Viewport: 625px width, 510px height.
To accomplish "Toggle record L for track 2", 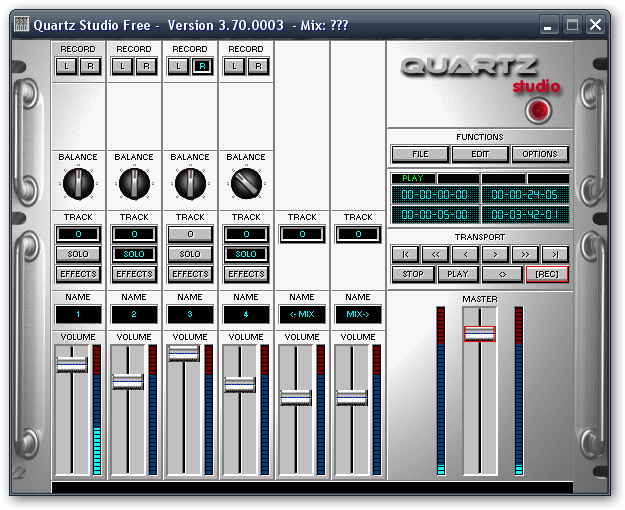I will click(x=122, y=66).
